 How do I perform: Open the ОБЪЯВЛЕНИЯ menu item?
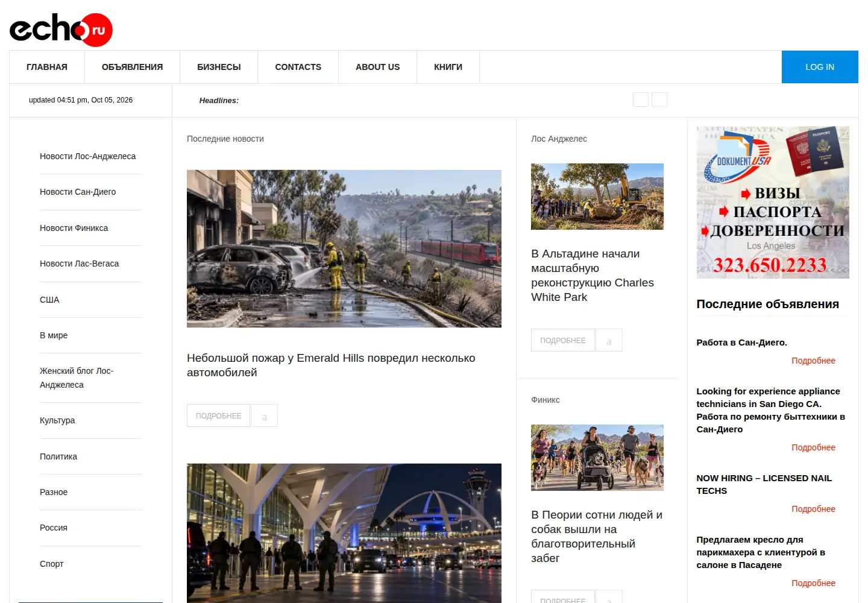(x=132, y=67)
